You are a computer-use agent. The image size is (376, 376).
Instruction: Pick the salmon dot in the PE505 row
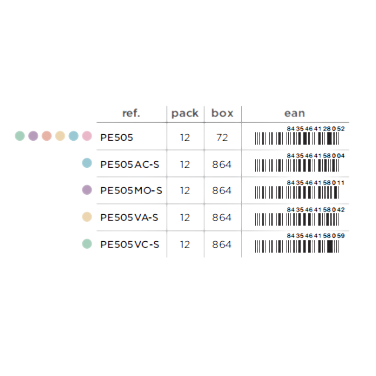(47, 136)
